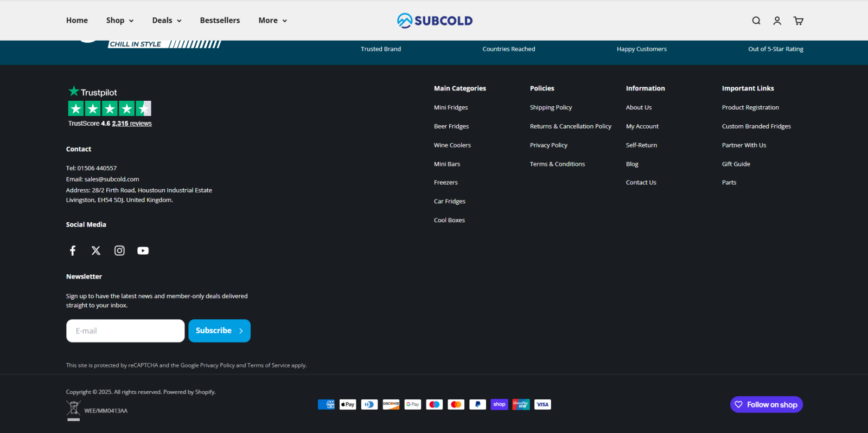The image size is (868, 433).
Task: Expand the Deals dropdown menu
Action: coord(167,21)
